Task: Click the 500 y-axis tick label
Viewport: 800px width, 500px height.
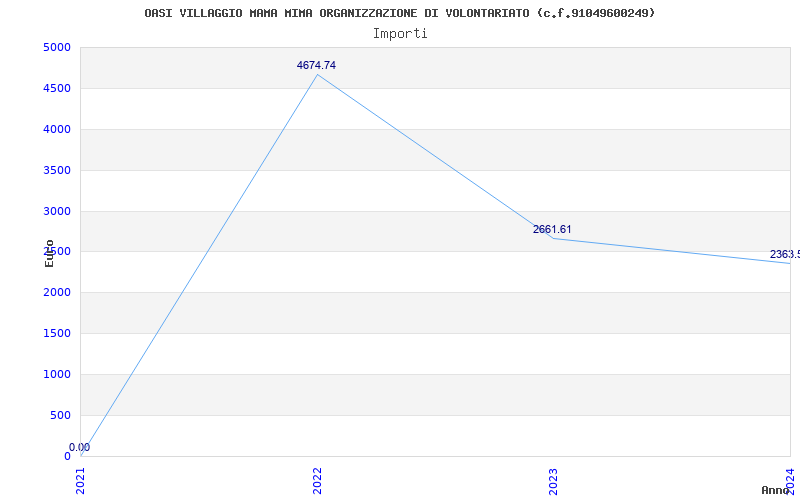Action: click(x=60, y=415)
